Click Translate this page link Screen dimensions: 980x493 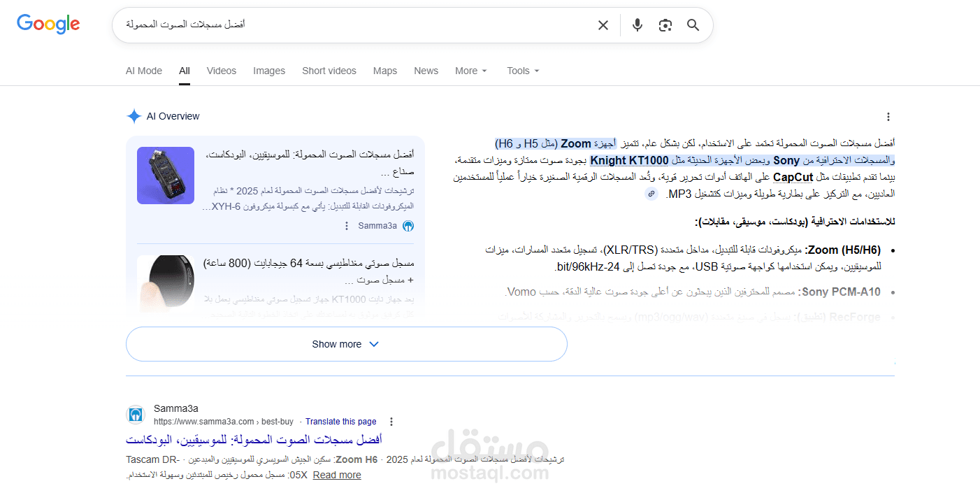click(340, 422)
